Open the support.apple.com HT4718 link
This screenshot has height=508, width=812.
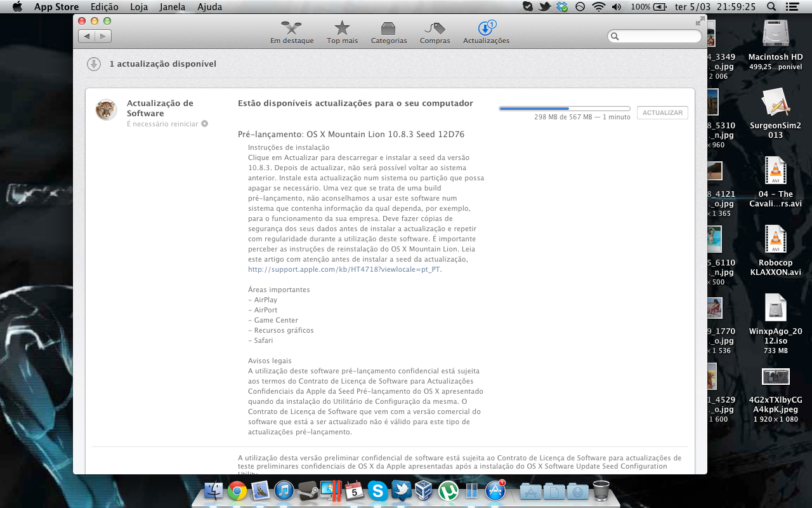pyautogui.click(x=344, y=269)
